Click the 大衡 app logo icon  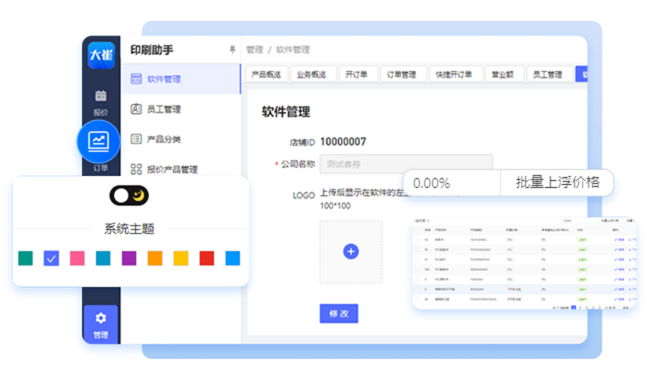tap(101, 55)
